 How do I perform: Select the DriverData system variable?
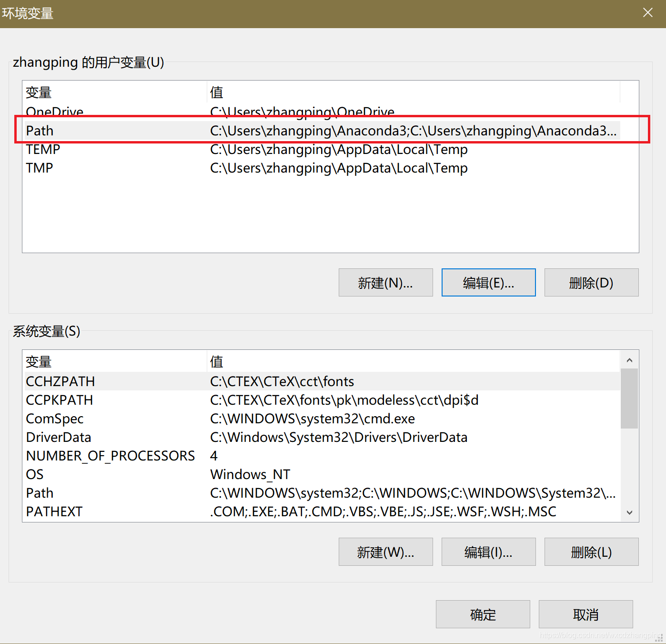(322, 437)
